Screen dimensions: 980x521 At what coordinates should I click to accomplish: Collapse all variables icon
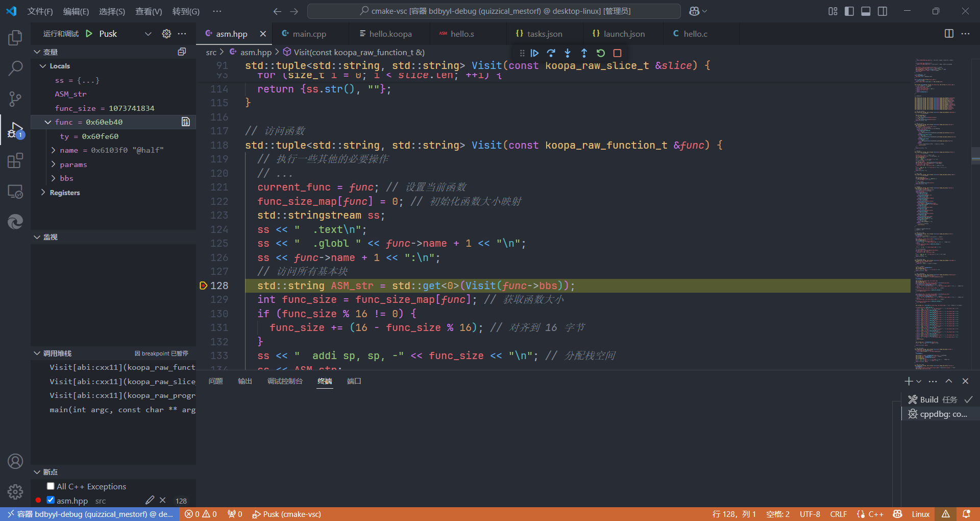(182, 52)
